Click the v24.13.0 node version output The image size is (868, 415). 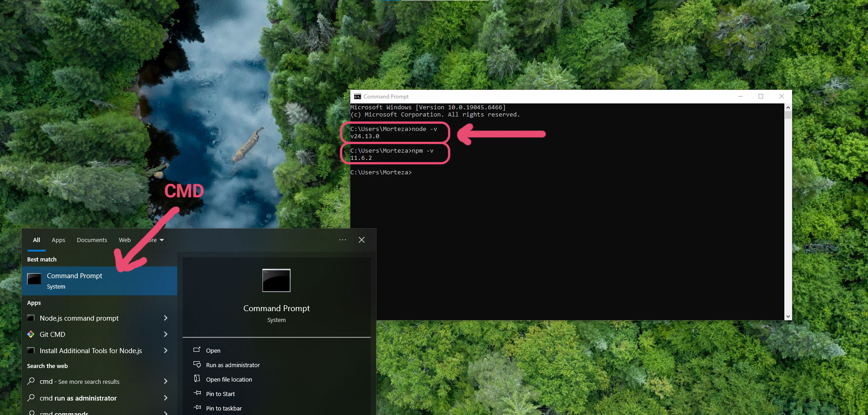365,136
